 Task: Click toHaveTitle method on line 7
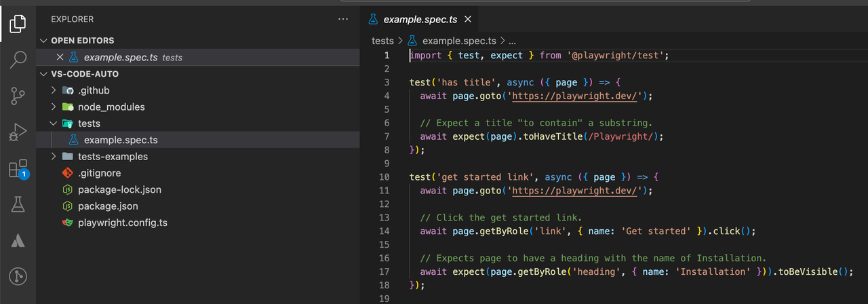553,136
